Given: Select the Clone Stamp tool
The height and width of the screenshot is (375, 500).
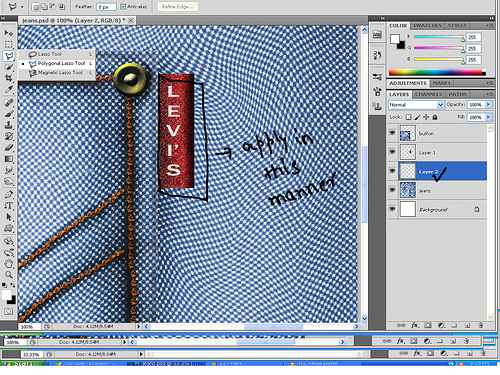Looking at the screenshot, I should 9,125.
